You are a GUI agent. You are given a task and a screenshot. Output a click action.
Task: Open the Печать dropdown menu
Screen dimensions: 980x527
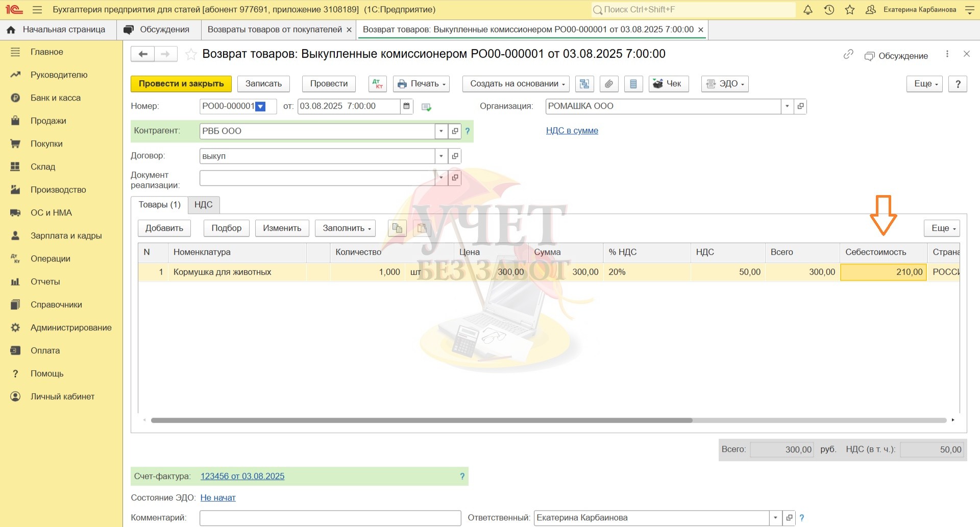(x=421, y=84)
